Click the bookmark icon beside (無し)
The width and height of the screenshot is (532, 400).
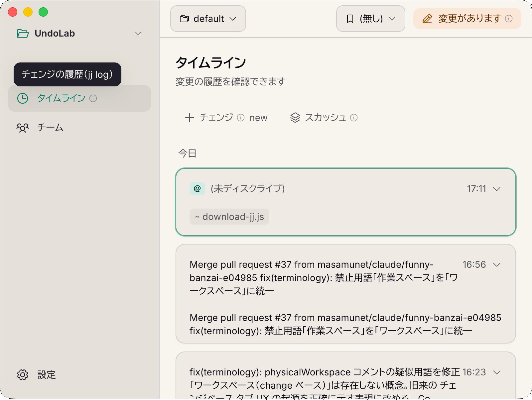350,19
